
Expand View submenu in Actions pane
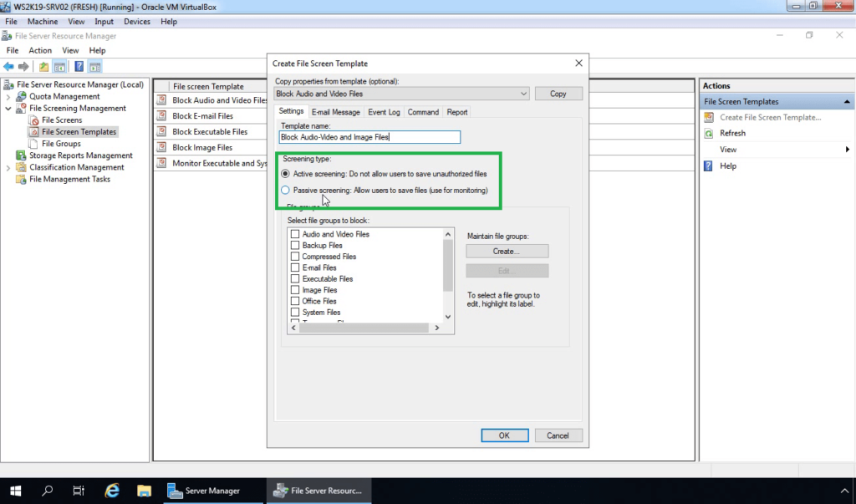(x=848, y=149)
